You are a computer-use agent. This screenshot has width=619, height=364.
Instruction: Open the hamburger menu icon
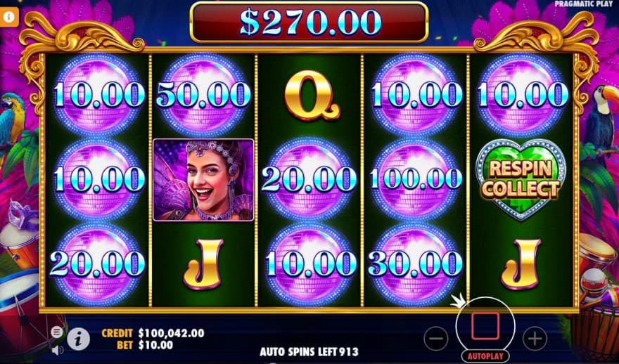point(57,332)
